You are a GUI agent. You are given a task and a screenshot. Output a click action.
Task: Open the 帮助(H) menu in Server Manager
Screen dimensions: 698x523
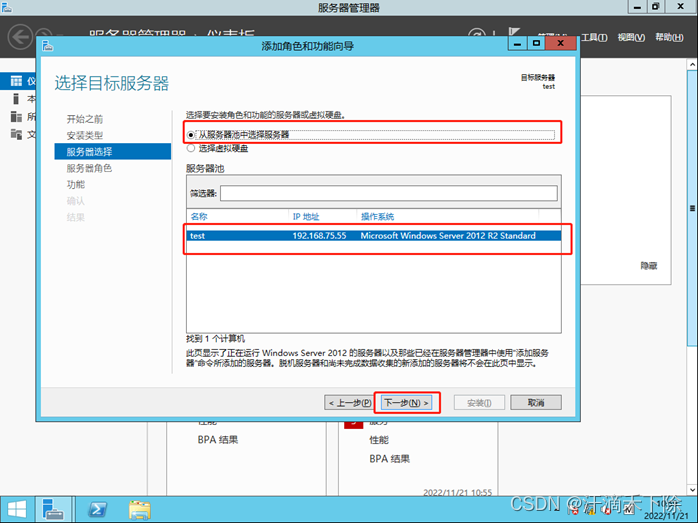669,37
